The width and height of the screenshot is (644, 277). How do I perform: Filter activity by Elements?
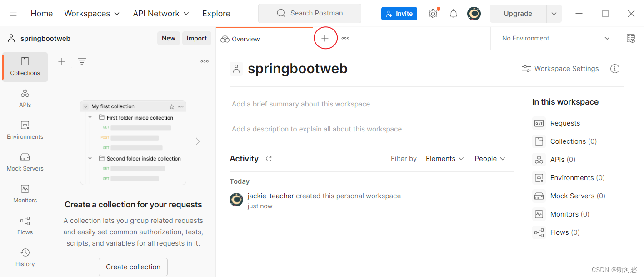444,159
